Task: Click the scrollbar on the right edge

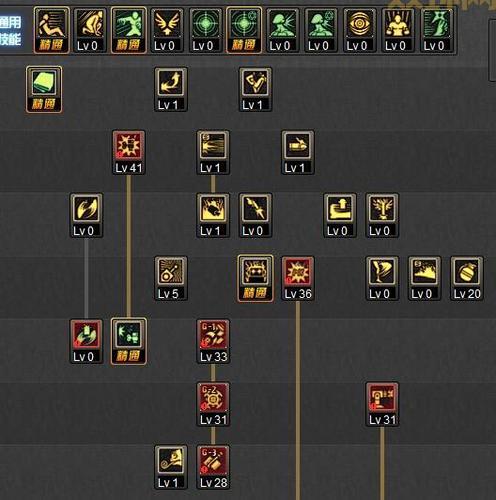Action: click(492, 50)
